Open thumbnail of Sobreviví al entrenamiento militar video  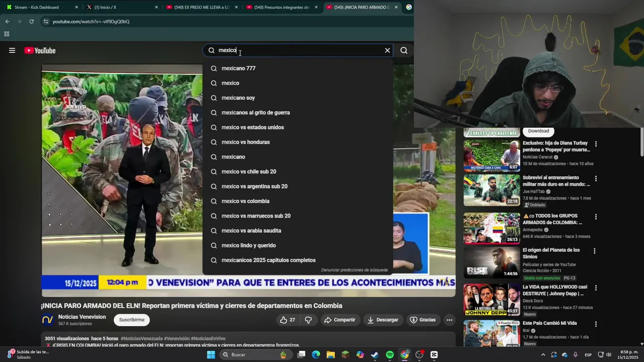[492, 190]
